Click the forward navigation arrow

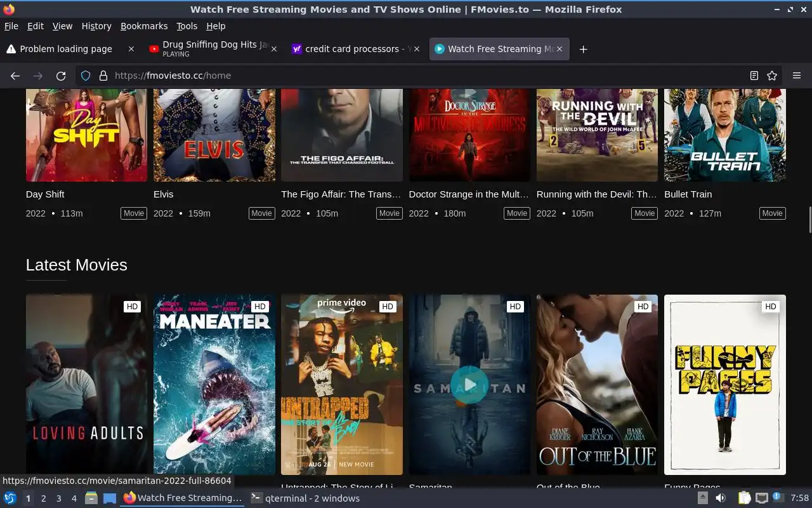point(38,76)
